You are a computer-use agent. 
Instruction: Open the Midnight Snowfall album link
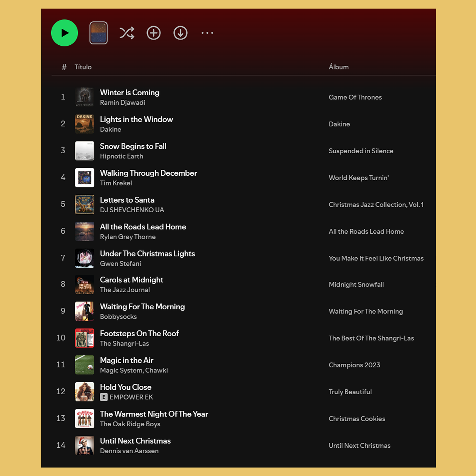coord(356,284)
